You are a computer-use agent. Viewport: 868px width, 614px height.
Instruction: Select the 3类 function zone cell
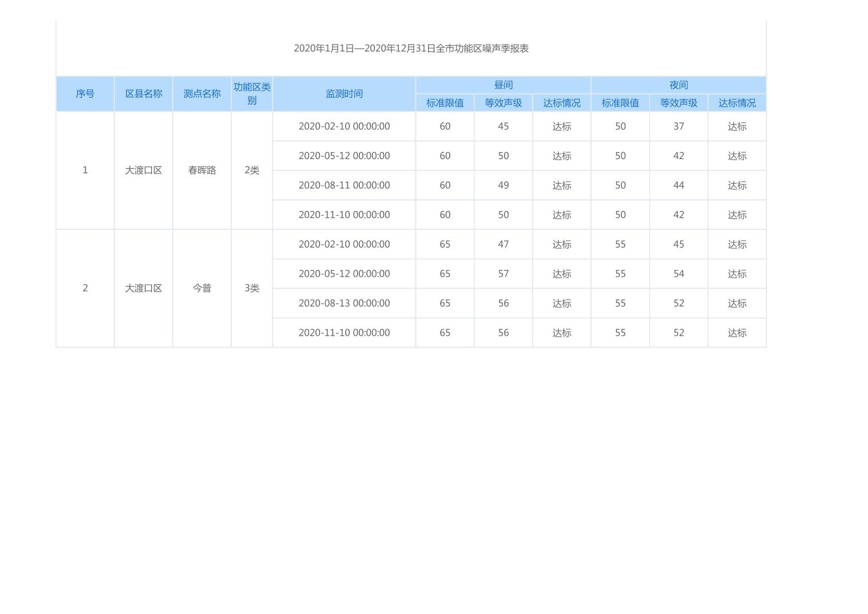251,288
